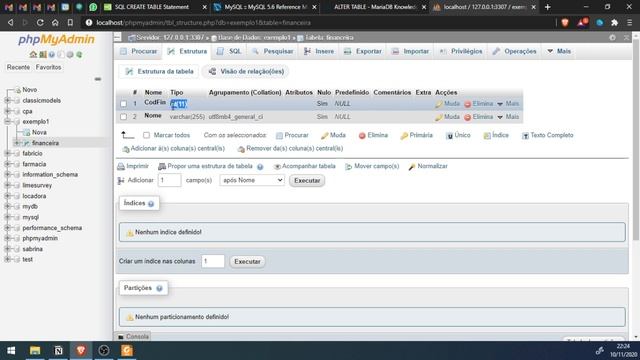The image size is (640, 360).
Task: Click Elimina for CodFin row
Action: pos(479,104)
